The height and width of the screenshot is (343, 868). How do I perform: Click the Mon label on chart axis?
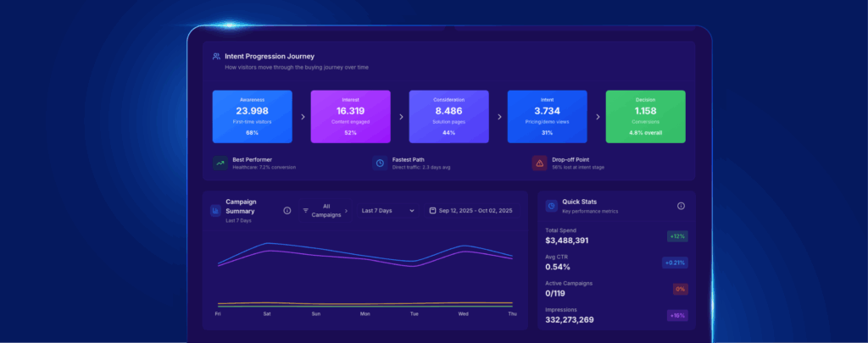pos(364,314)
